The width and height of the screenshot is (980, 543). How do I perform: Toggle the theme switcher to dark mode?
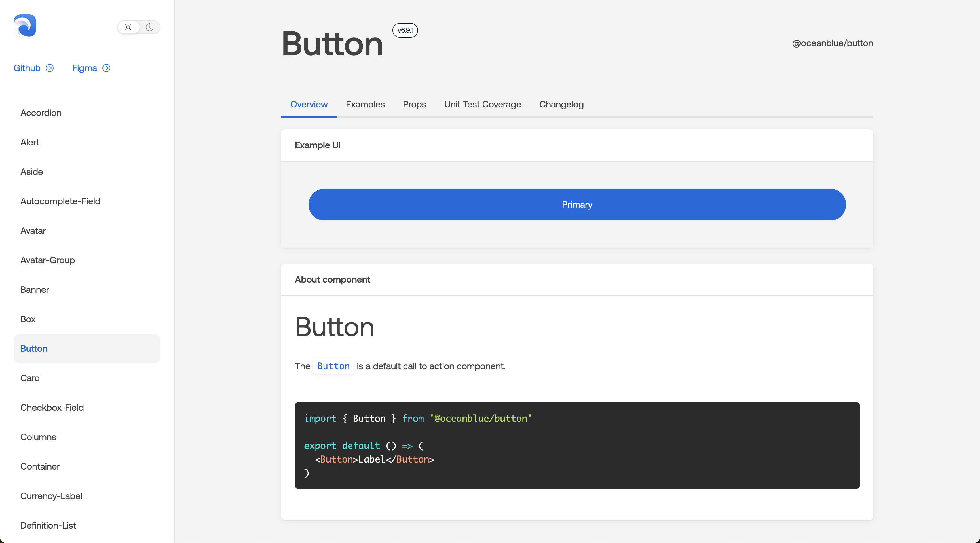149,27
